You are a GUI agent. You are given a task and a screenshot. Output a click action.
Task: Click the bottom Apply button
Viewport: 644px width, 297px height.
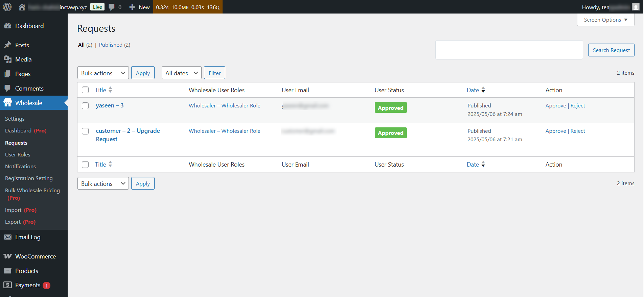(x=143, y=183)
